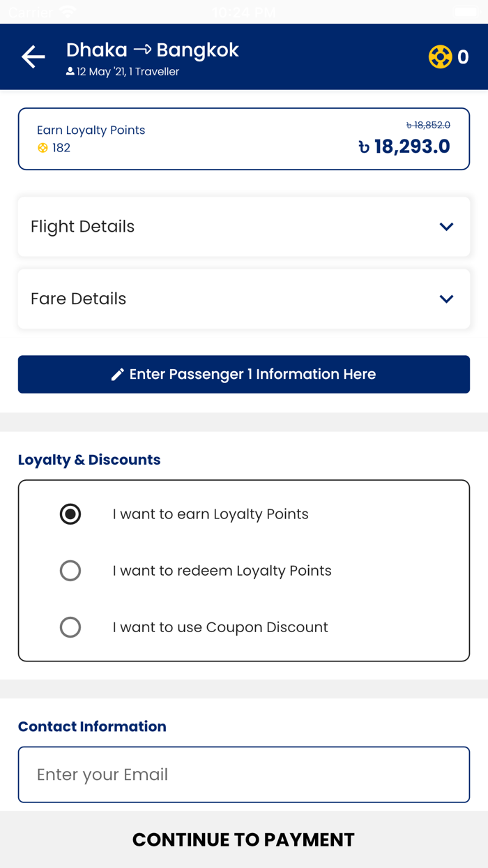Click the coin icon next to 182 points
The height and width of the screenshot is (868, 488).
click(x=42, y=148)
